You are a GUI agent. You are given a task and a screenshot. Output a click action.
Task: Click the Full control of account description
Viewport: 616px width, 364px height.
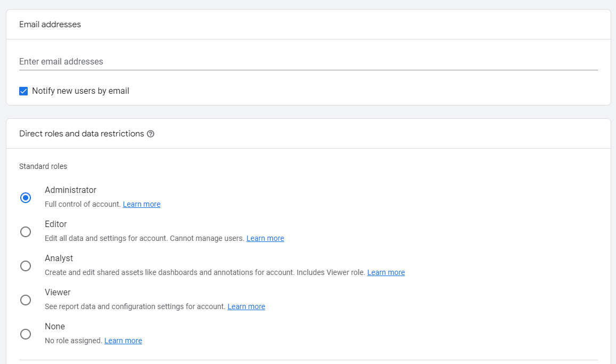tap(83, 205)
